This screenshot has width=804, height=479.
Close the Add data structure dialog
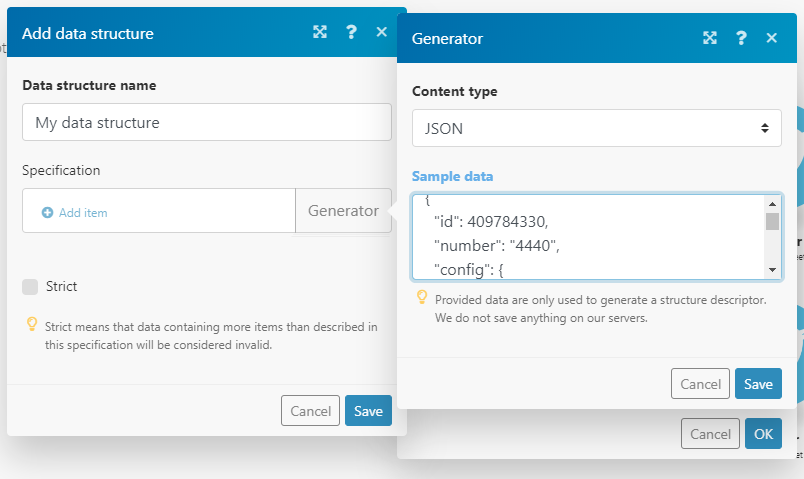click(x=381, y=32)
